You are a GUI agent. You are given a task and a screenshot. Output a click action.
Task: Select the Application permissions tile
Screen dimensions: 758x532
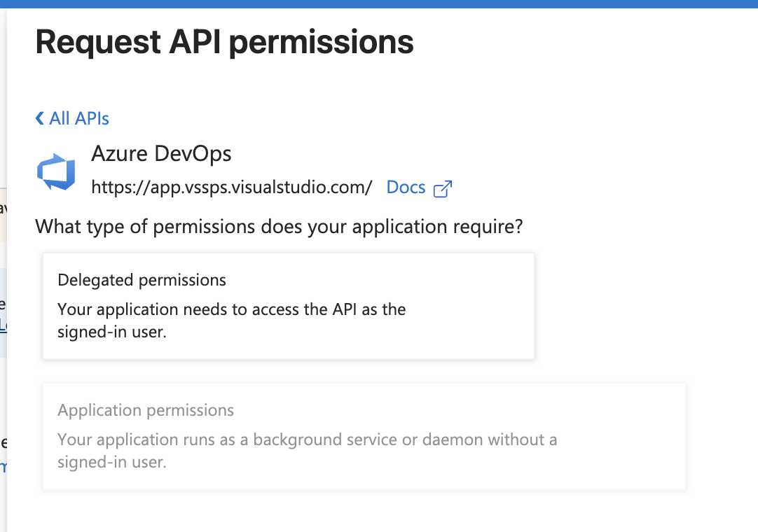pos(364,436)
